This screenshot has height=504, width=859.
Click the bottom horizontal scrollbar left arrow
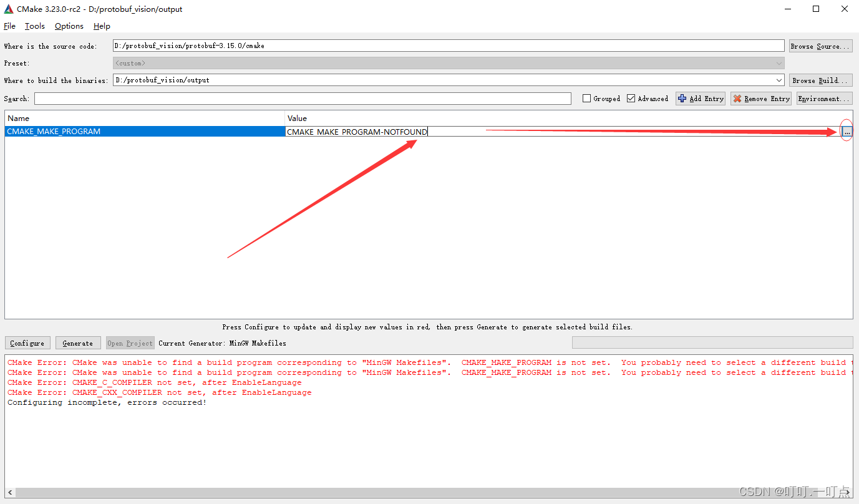coord(9,492)
